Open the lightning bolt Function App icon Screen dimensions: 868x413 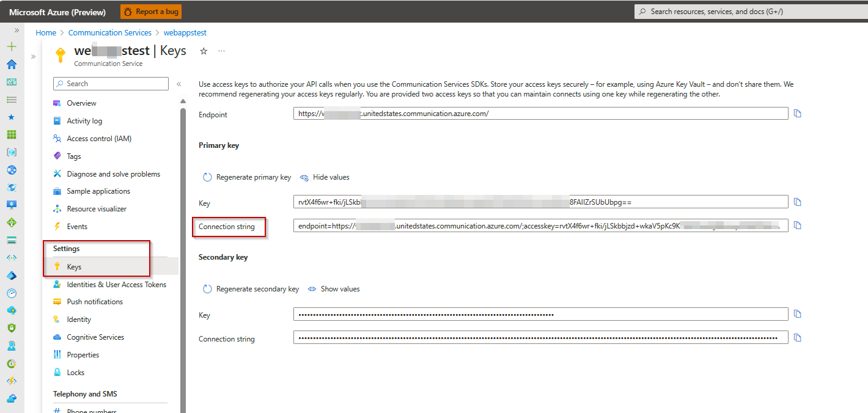coord(12,381)
